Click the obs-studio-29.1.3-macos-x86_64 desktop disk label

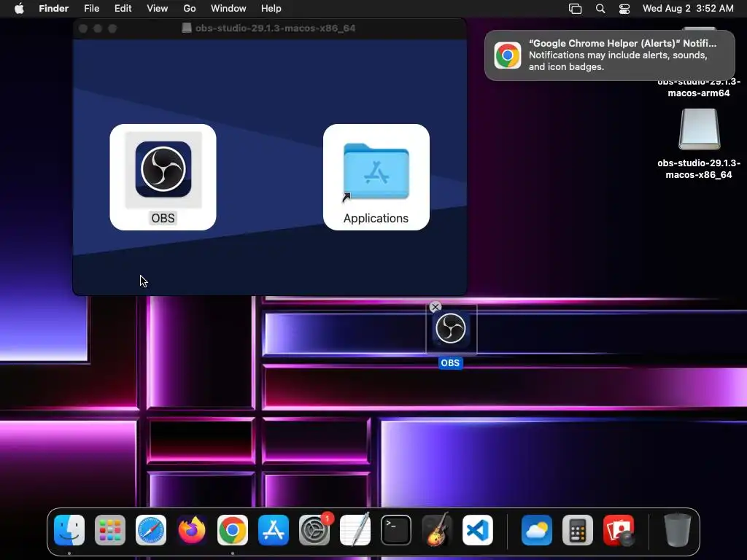699,168
